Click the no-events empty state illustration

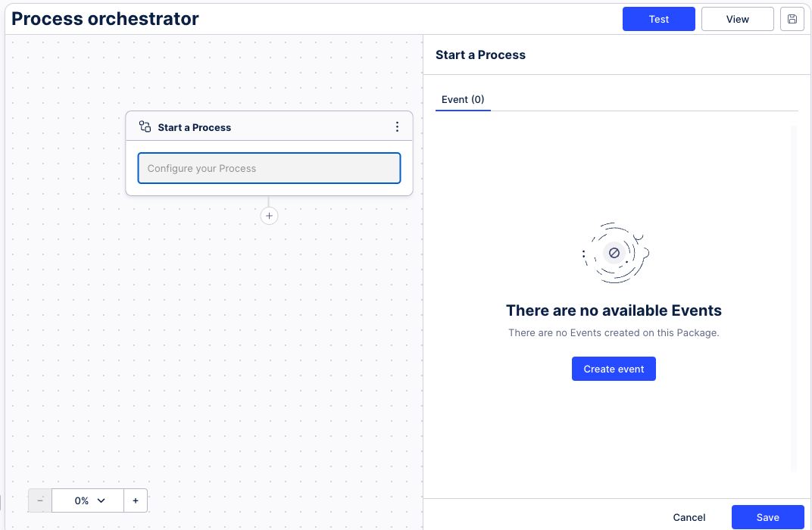pyautogui.click(x=615, y=253)
